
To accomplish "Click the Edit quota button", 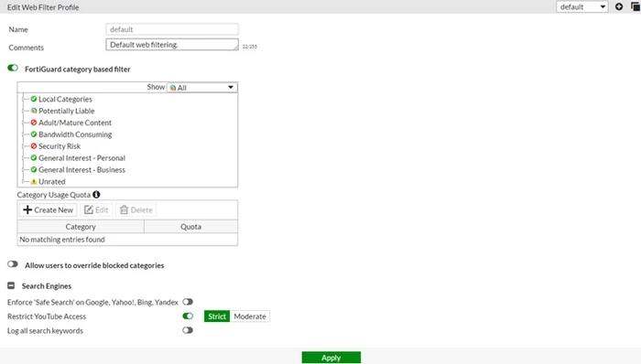I will tap(96, 209).
